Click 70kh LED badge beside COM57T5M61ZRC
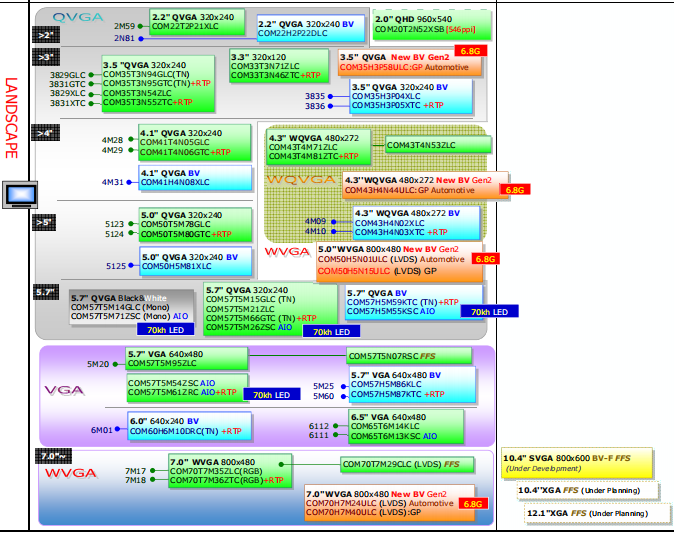This screenshot has height=534, width=674. pos(272,395)
